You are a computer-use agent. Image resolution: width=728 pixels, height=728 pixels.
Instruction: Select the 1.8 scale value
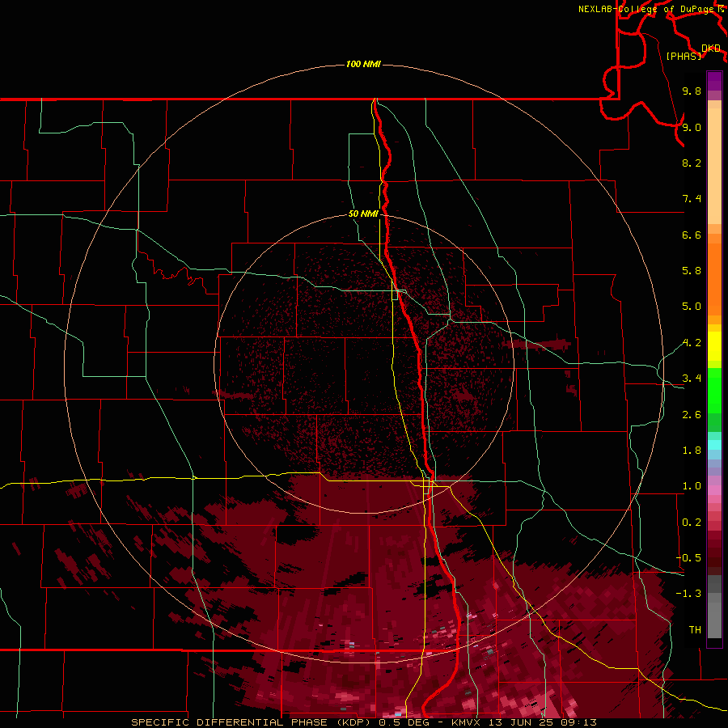pyautogui.click(x=692, y=451)
